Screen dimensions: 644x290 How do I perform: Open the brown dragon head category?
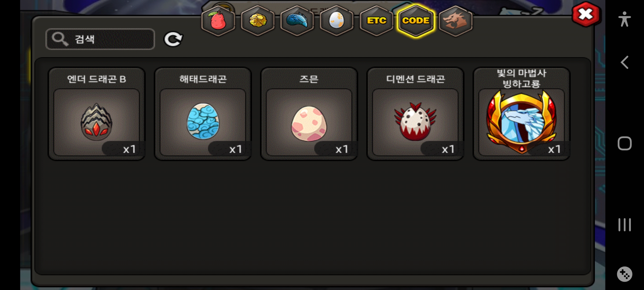tap(455, 21)
